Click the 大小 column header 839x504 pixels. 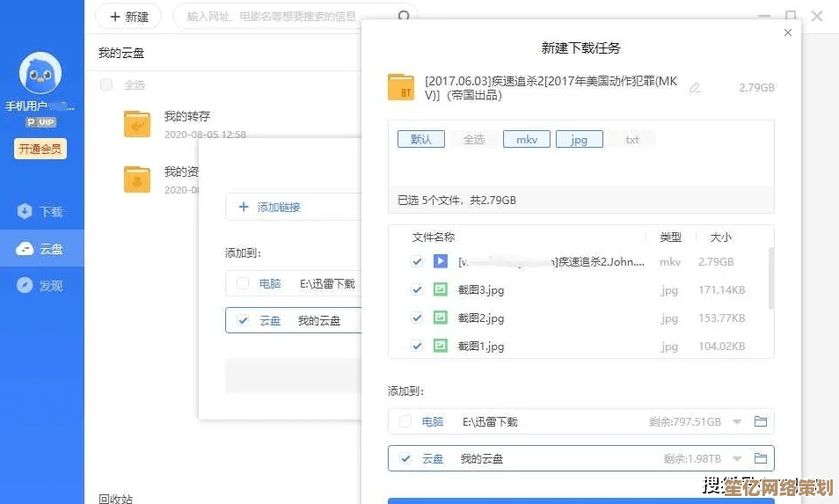tap(720, 237)
